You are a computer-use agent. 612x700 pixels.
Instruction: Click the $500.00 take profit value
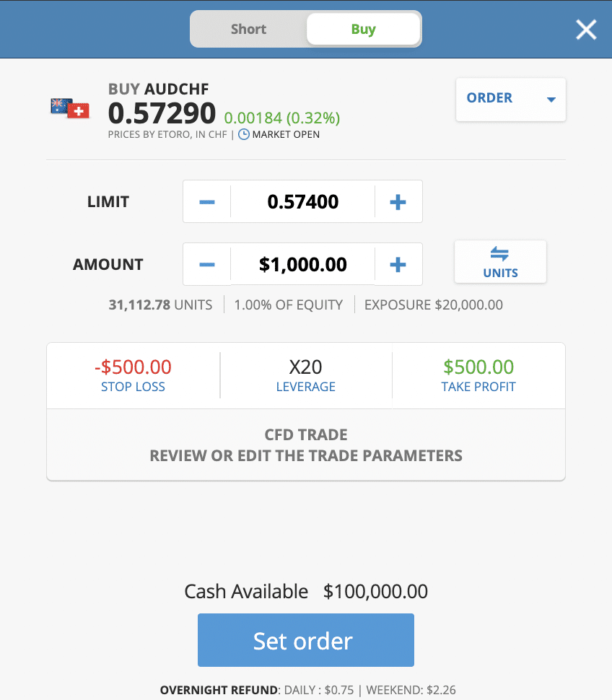coord(478,367)
